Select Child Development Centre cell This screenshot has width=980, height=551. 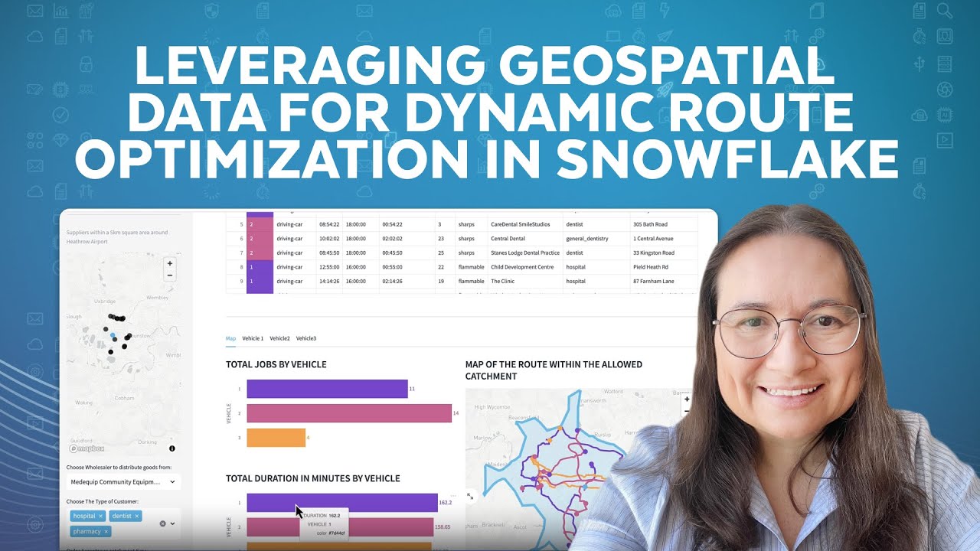point(525,267)
